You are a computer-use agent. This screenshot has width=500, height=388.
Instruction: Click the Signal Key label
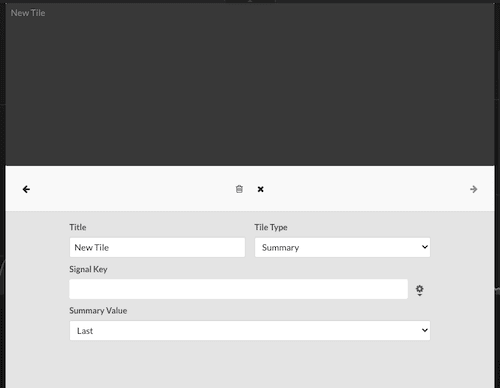[x=88, y=269]
